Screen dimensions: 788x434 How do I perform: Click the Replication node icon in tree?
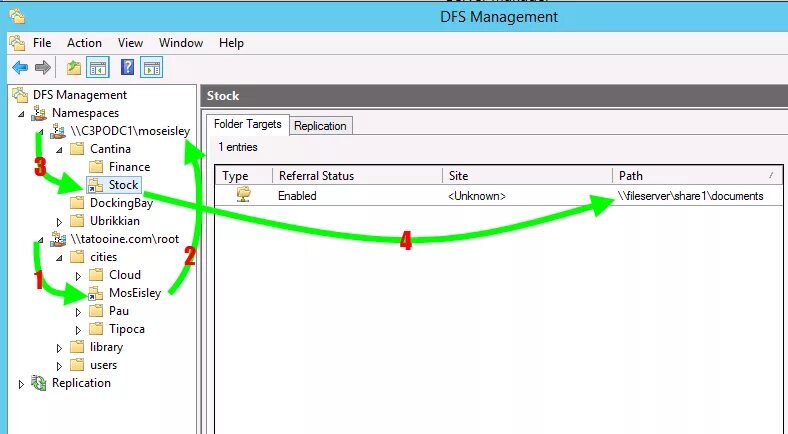(x=39, y=383)
